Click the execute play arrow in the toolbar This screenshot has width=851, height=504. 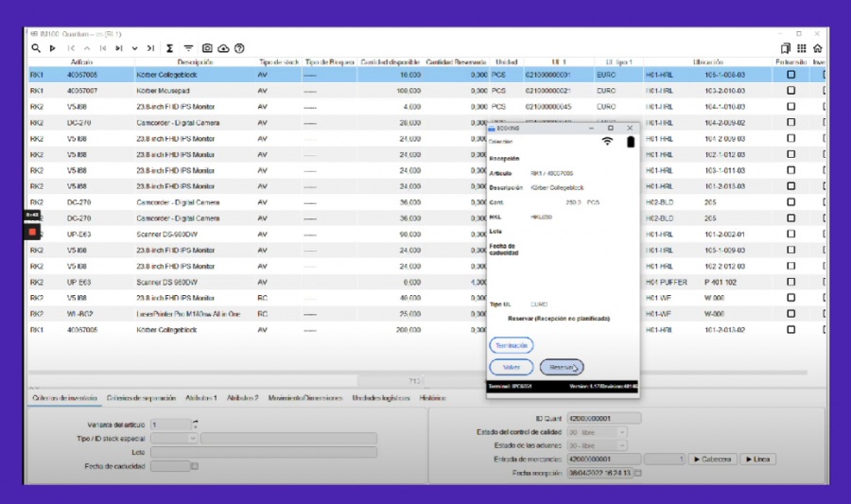[53, 48]
